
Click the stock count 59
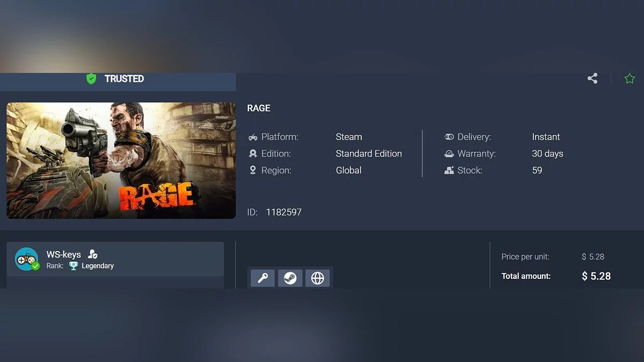[x=537, y=171]
